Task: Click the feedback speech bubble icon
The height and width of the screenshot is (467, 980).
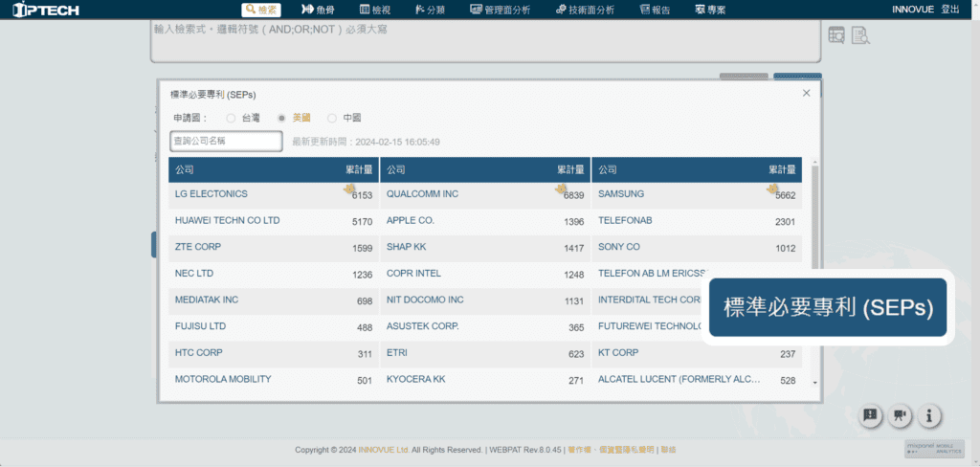Action: pos(870,415)
